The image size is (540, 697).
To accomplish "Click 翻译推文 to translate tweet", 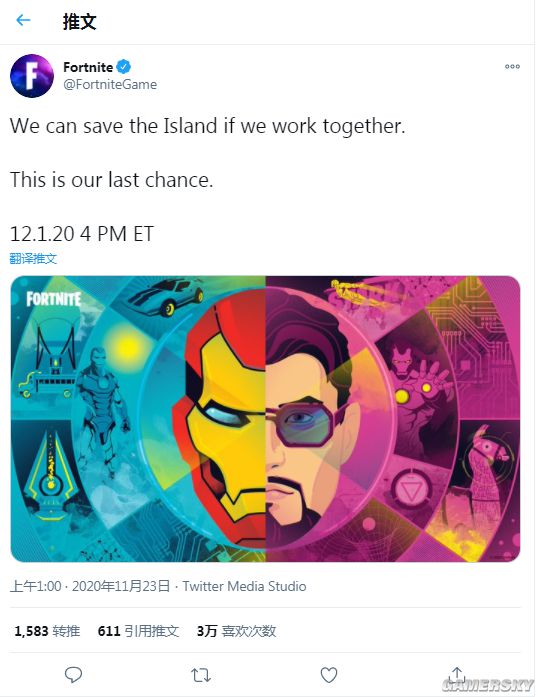I will (33, 258).
